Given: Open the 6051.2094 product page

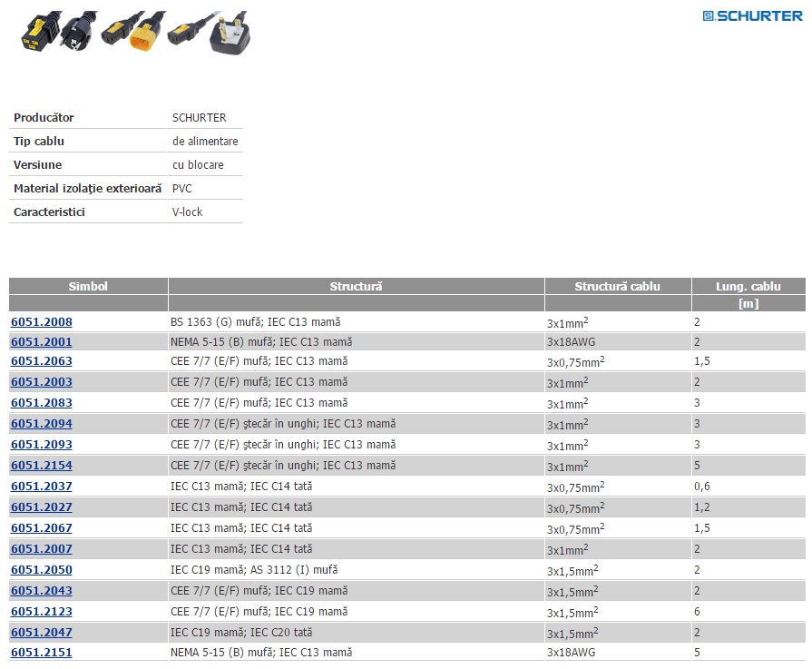Looking at the screenshot, I should [42, 424].
